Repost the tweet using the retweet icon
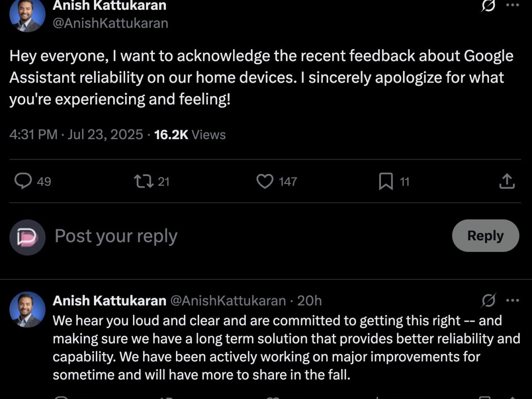Image resolution: width=532 pixels, height=399 pixels. click(x=144, y=181)
